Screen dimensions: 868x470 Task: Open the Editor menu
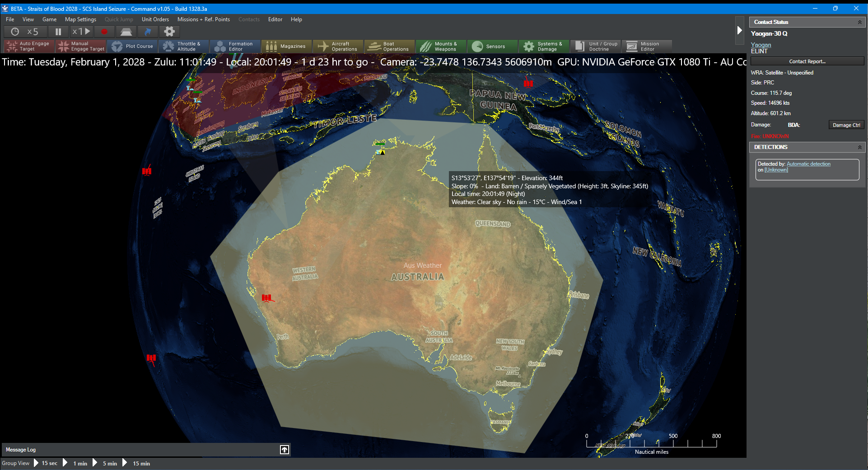click(275, 19)
